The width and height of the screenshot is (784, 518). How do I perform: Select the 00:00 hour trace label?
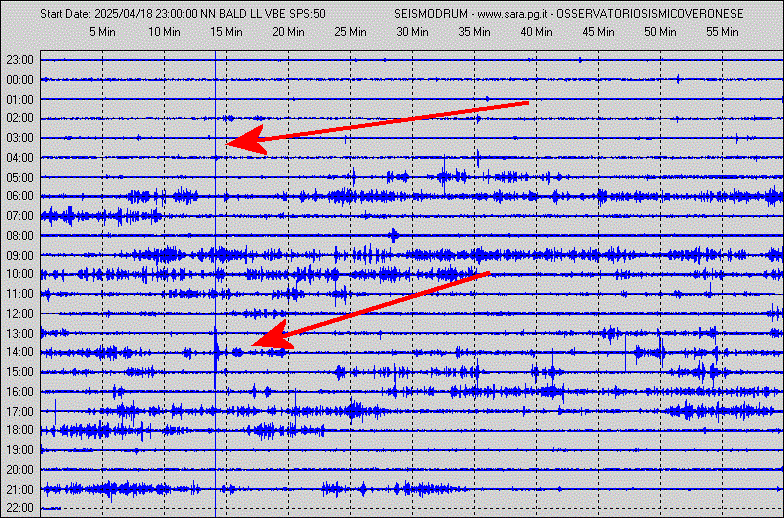20,80
